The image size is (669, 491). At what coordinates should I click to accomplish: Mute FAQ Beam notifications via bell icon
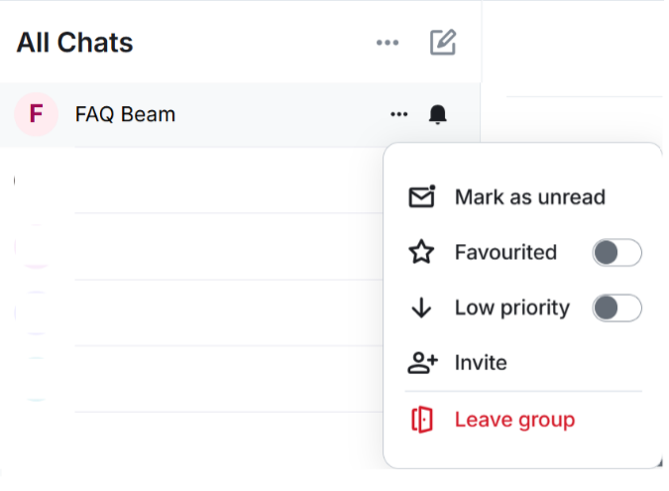pyautogui.click(x=437, y=114)
